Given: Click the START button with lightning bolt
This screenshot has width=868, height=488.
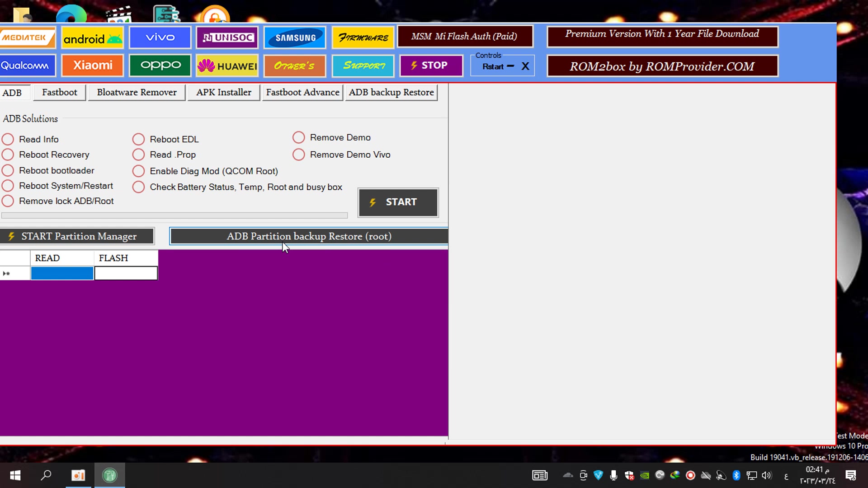Looking at the screenshot, I should point(398,202).
